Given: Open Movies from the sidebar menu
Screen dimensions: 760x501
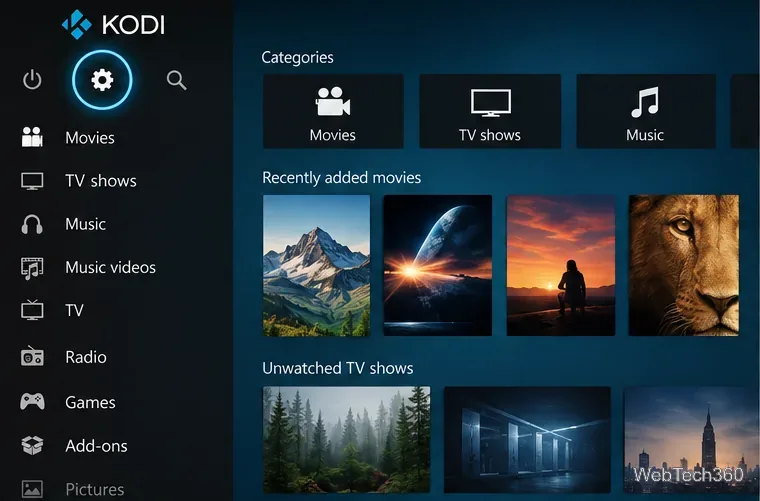Looking at the screenshot, I should (x=90, y=138).
